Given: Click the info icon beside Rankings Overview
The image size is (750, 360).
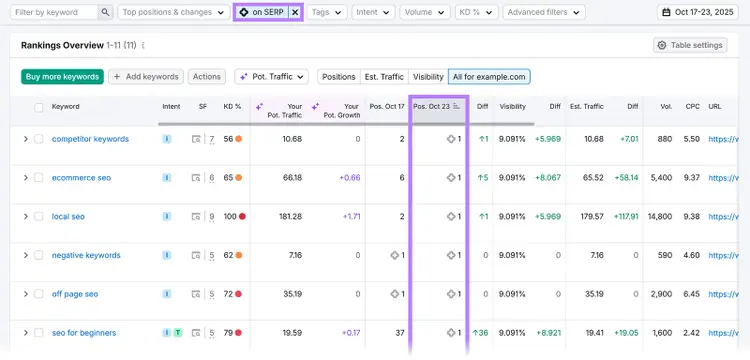Looking at the screenshot, I should tap(143, 45).
